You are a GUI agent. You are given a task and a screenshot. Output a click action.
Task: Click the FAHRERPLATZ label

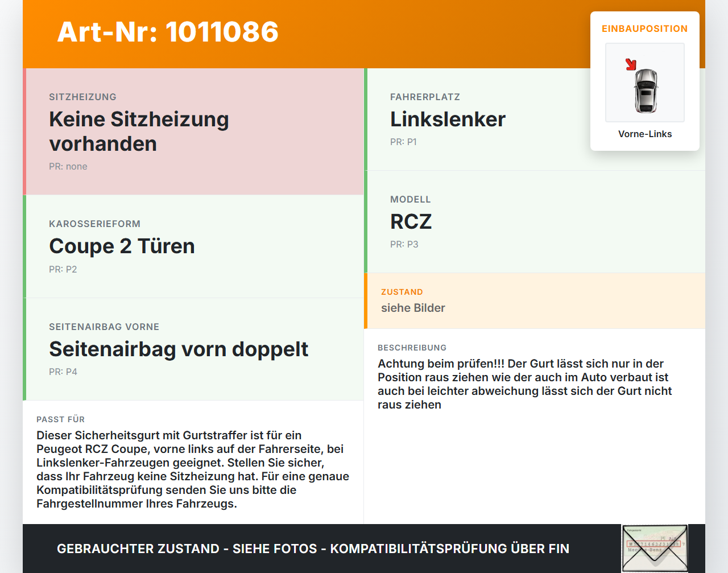point(425,97)
